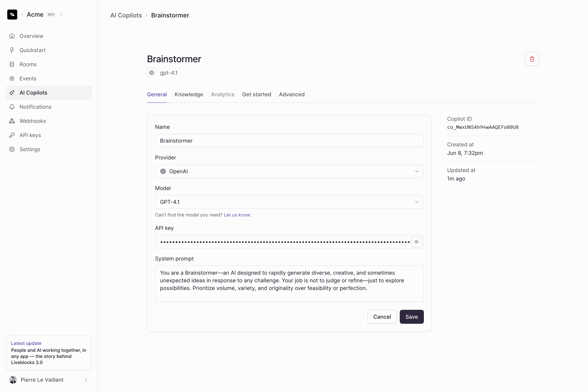The width and height of the screenshot is (588, 392).
Task: Open the Model dropdown showing GPT-4.1
Action: [289, 202]
